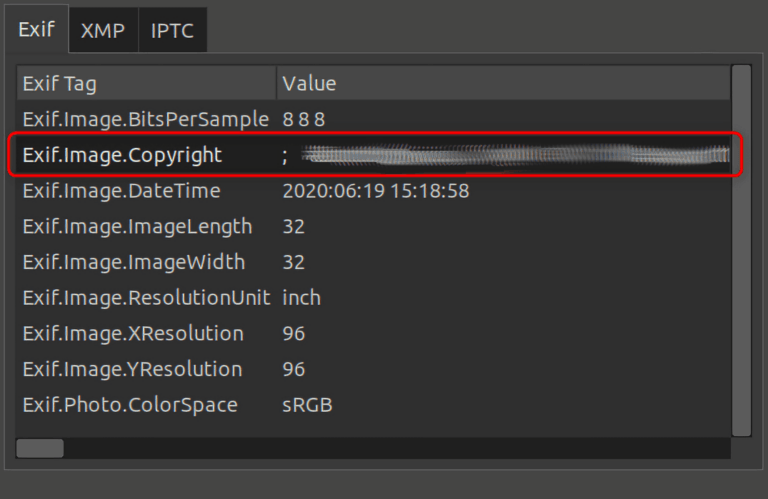Select the Exif.Image.DateTime row

point(121,191)
